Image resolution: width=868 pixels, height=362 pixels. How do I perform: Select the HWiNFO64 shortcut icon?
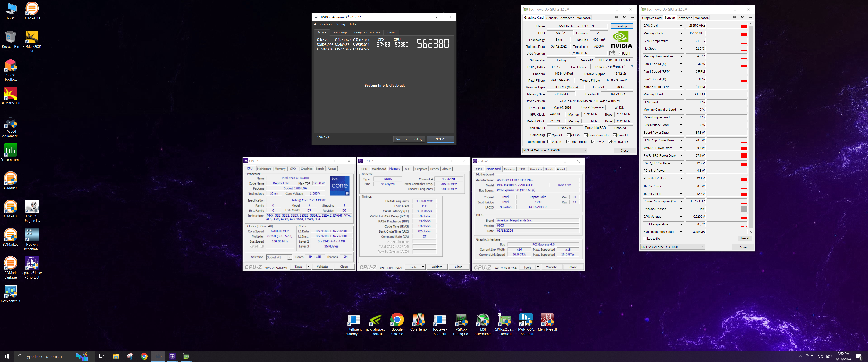pos(526,324)
